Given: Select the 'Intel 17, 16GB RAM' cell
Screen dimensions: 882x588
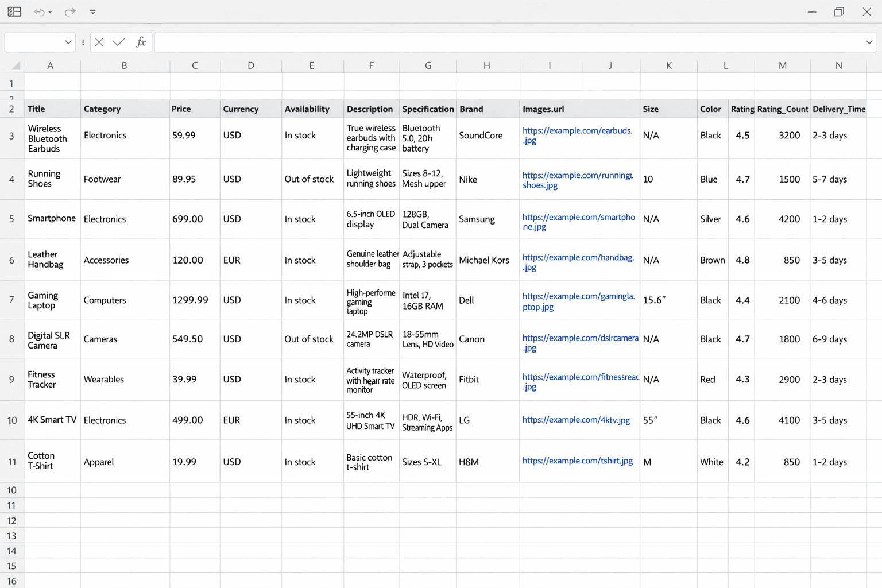Looking at the screenshot, I should click(x=428, y=300).
